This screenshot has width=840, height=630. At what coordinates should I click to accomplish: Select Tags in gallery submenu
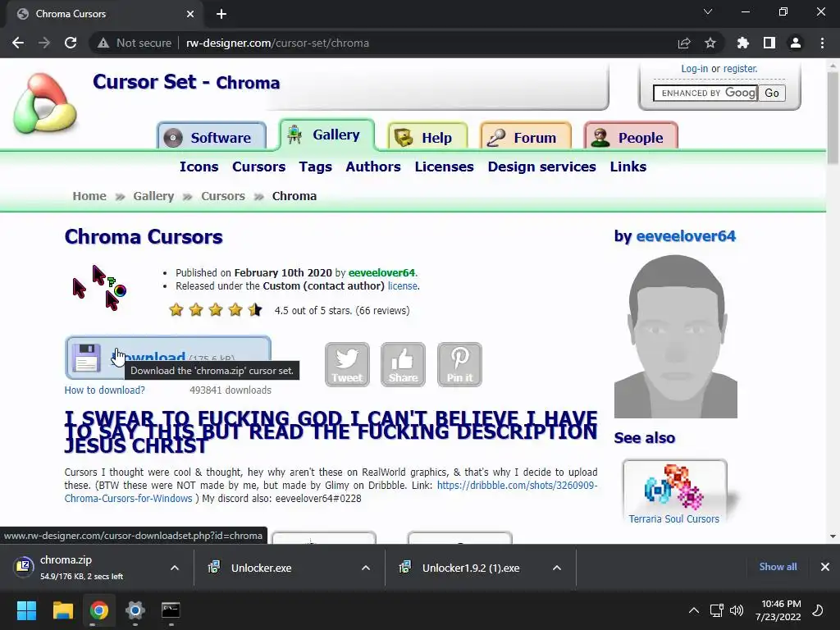316,167
